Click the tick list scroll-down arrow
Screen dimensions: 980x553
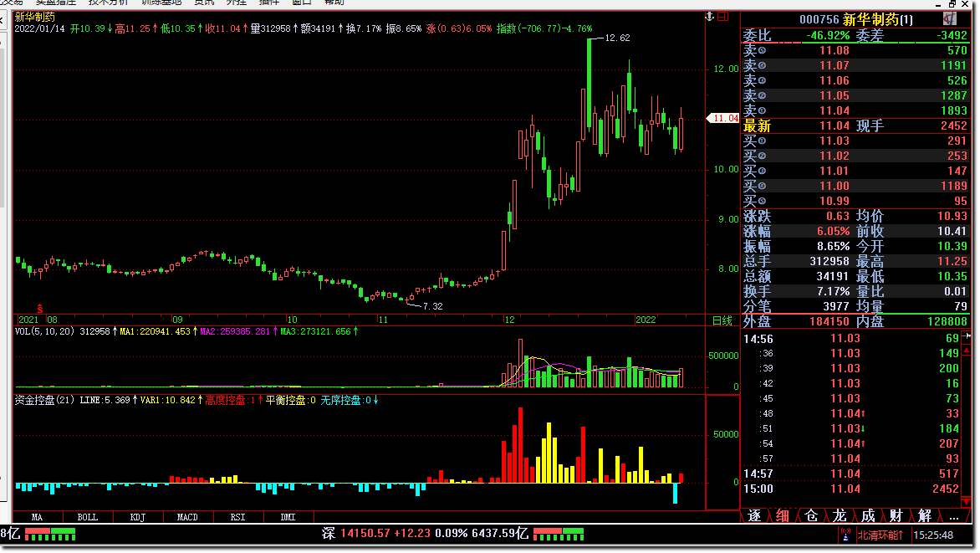(x=967, y=502)
